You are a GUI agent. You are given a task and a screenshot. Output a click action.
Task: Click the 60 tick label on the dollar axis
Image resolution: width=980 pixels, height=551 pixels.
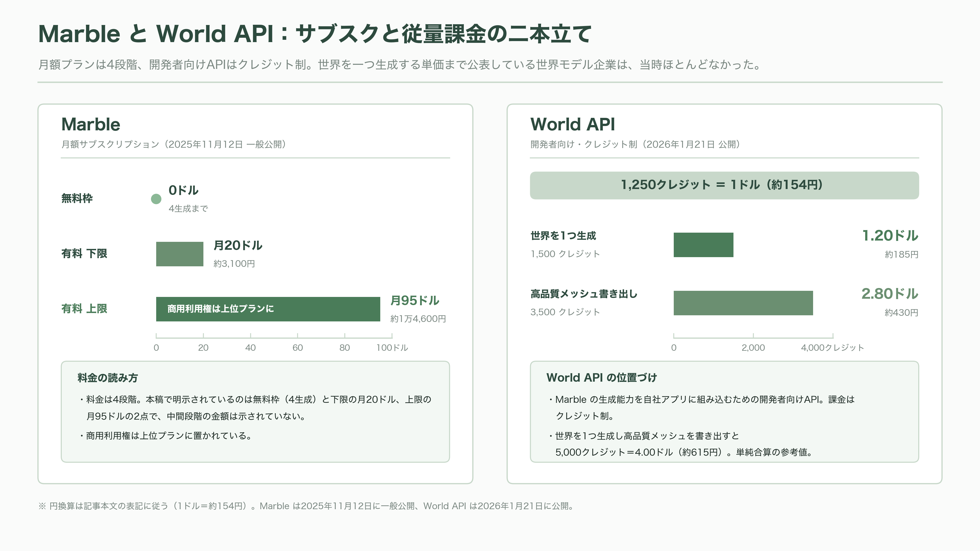point(298,347)
